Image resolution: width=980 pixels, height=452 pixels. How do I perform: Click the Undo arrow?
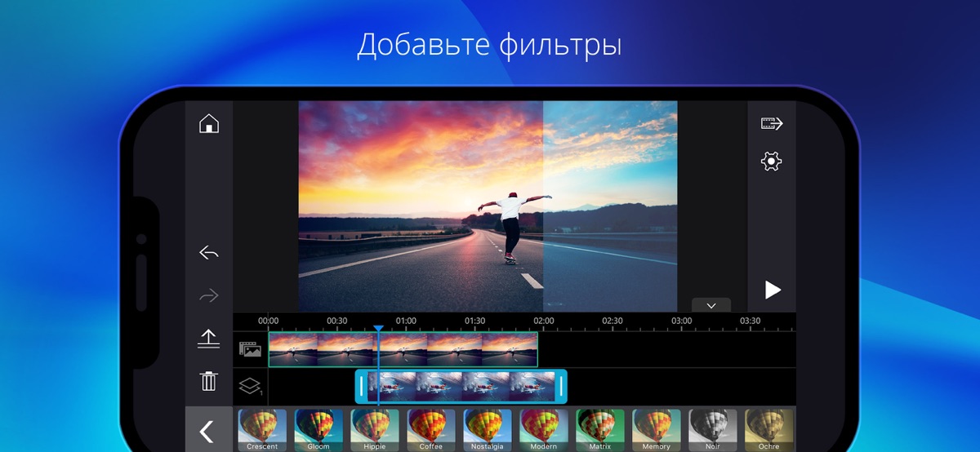(x=209, y=253)
